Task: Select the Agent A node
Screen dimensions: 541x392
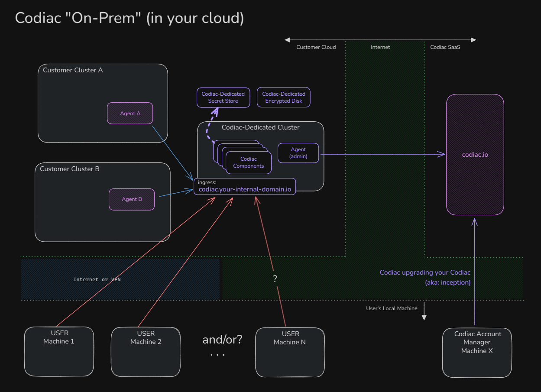Action: click(130, 113)
